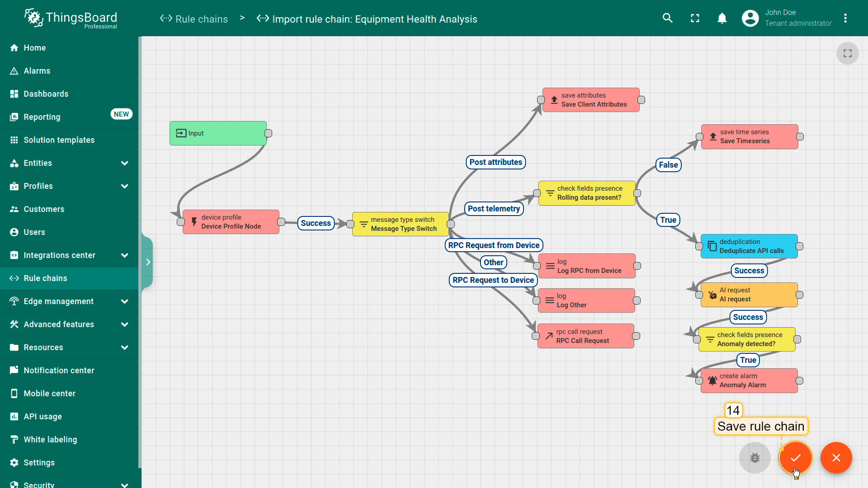Select the Deduplicate API calls node
The width and height of the screenshot is (868, 488).
tap(749, 246)
